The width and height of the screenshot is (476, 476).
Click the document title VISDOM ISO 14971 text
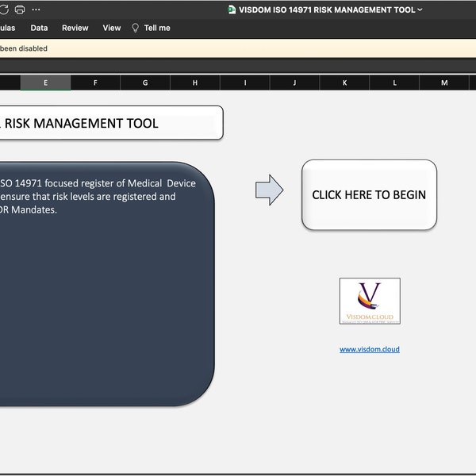pyautogui.click(x=327, y=10)
